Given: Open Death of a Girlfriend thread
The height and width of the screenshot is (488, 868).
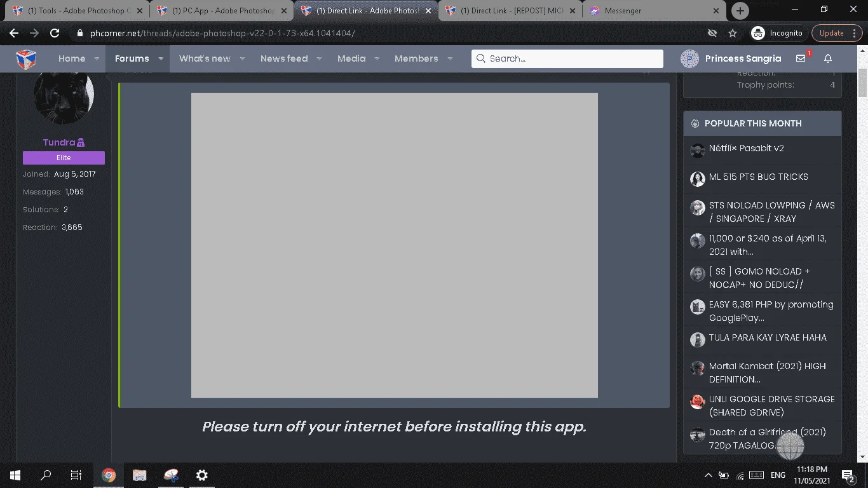Looking at the screenshot, I should pos(768,438).
